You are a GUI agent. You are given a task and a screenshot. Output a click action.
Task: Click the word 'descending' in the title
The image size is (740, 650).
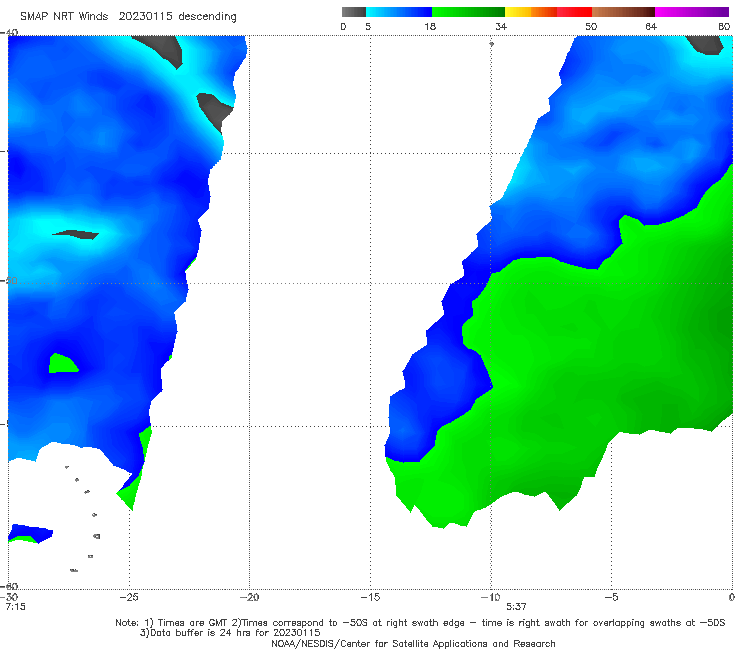(x=208, y=17)
